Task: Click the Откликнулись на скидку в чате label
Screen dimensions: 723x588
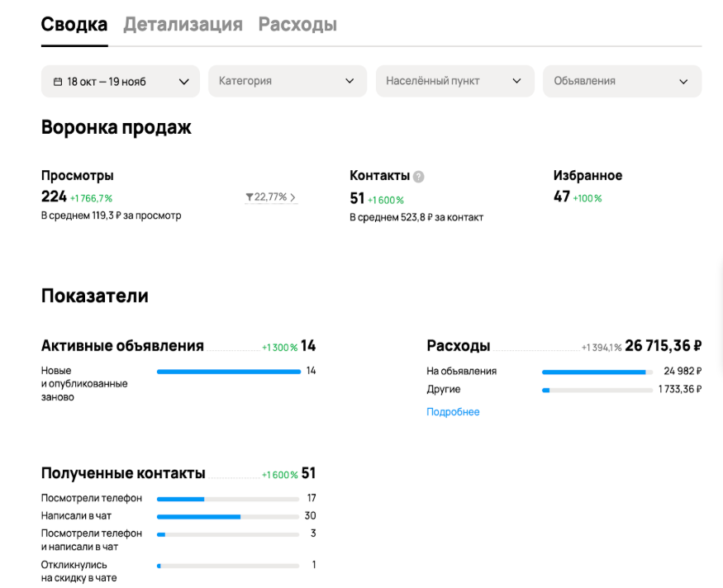Action: point(78,571)
